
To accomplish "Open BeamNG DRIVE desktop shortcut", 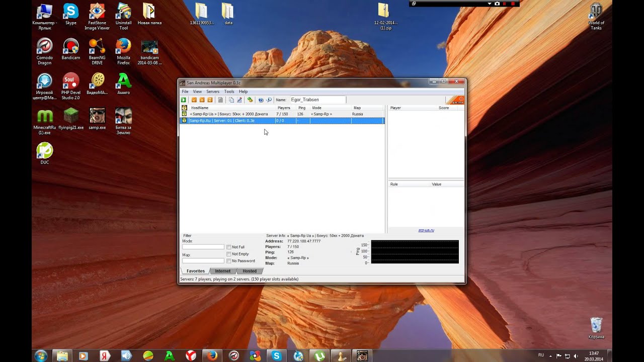I will point(97,51).
